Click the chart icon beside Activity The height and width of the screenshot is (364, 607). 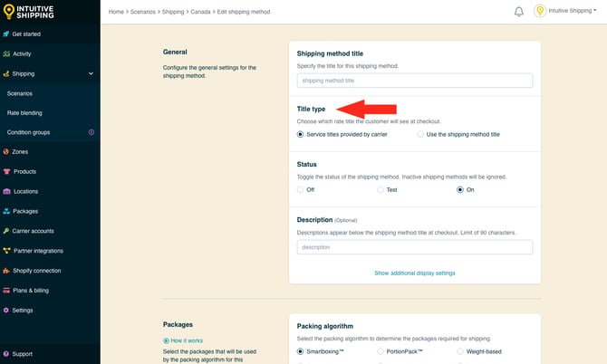point(6,53)
